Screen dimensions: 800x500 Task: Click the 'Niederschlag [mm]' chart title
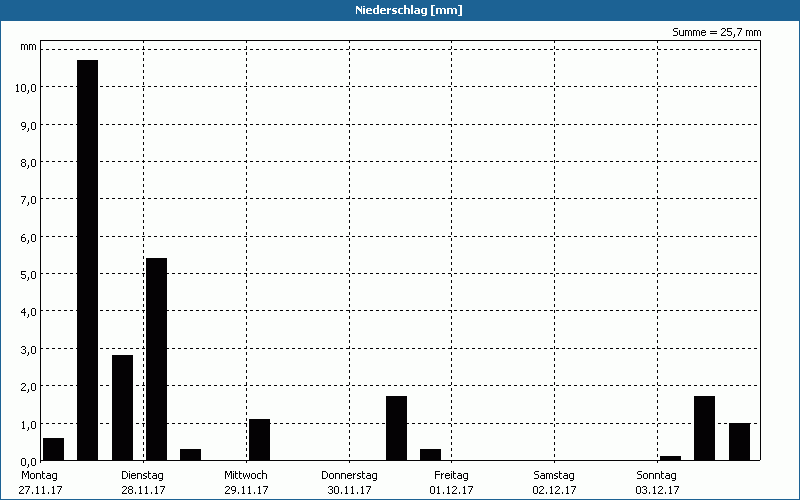(409, 10)
